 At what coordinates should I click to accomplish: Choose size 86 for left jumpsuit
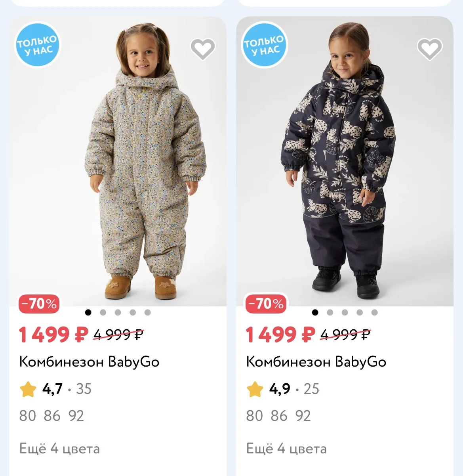tap(52, 416)
